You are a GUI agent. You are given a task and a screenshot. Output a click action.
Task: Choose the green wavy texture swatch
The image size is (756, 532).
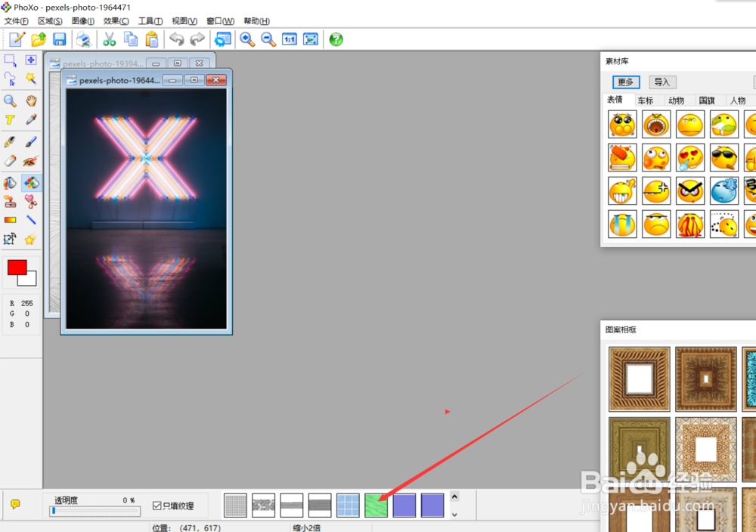pyautogui.click(x=376, y=506)
